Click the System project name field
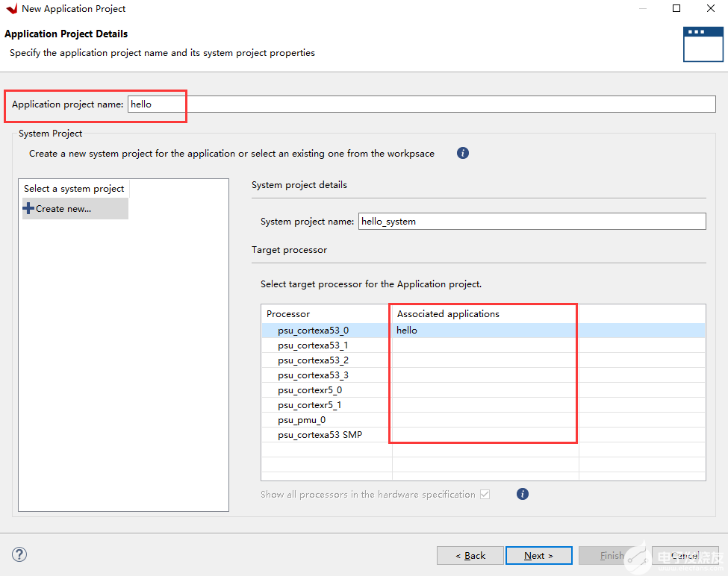 tap(532, 222)
